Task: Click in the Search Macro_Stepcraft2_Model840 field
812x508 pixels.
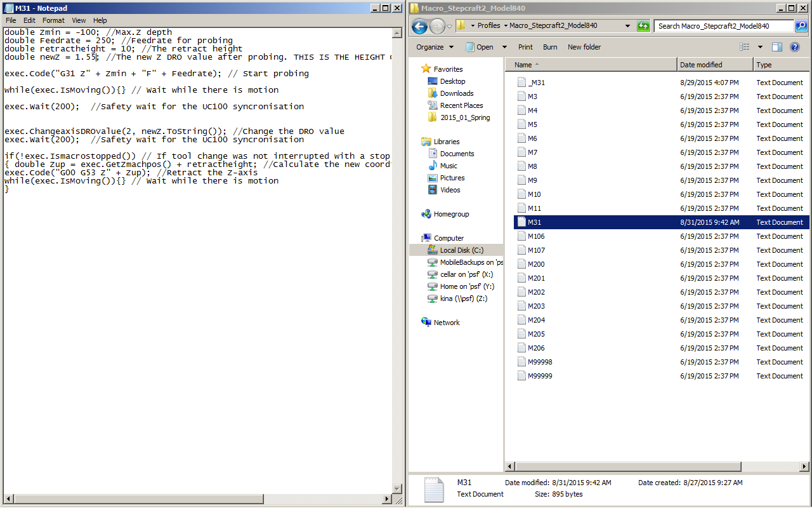Action: 724,26
